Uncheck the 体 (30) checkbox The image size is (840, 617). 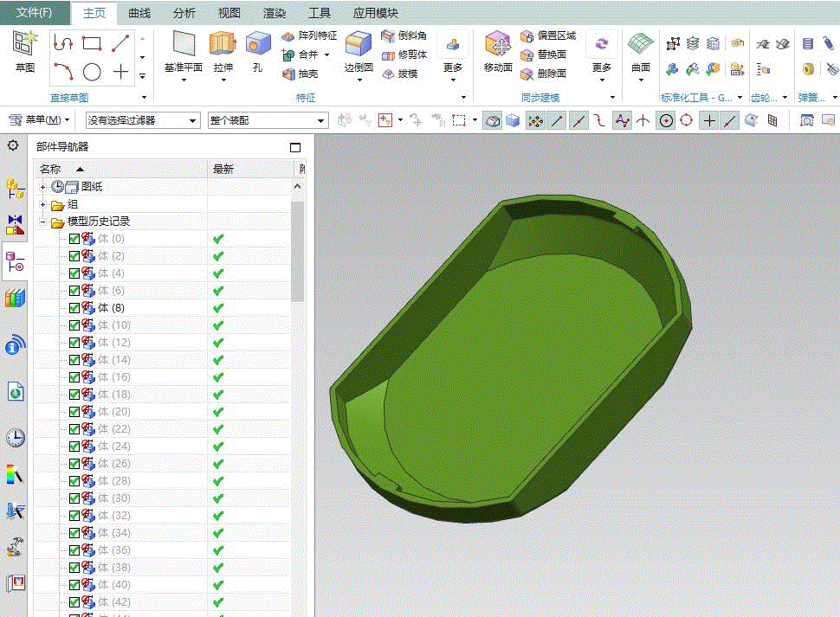pos(74,498)
